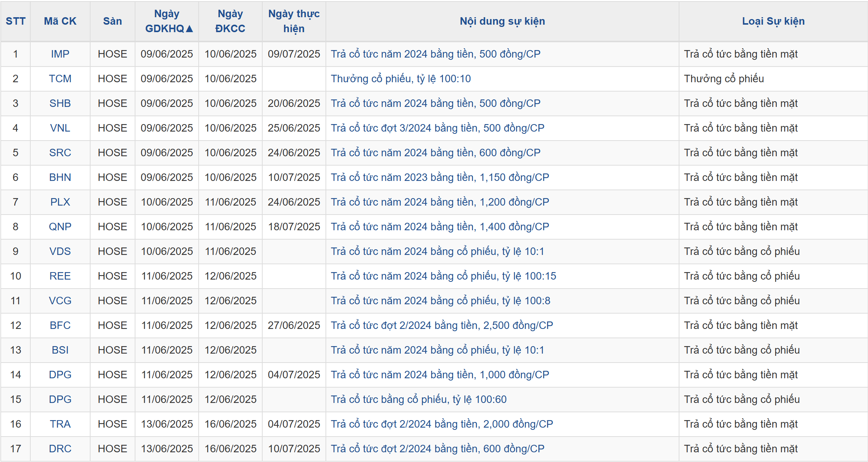This screenshot has width=868, height=462.
Task: Open BSI stock dividend 10:1 event
Action: 437,350
